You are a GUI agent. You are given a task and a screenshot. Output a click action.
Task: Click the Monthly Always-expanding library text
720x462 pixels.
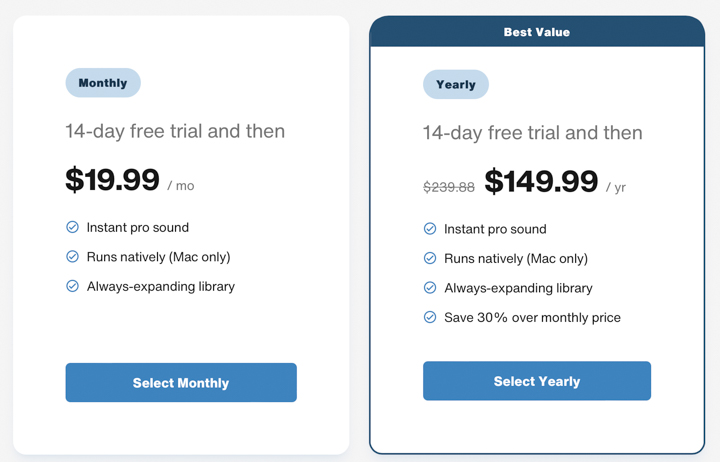161,287
